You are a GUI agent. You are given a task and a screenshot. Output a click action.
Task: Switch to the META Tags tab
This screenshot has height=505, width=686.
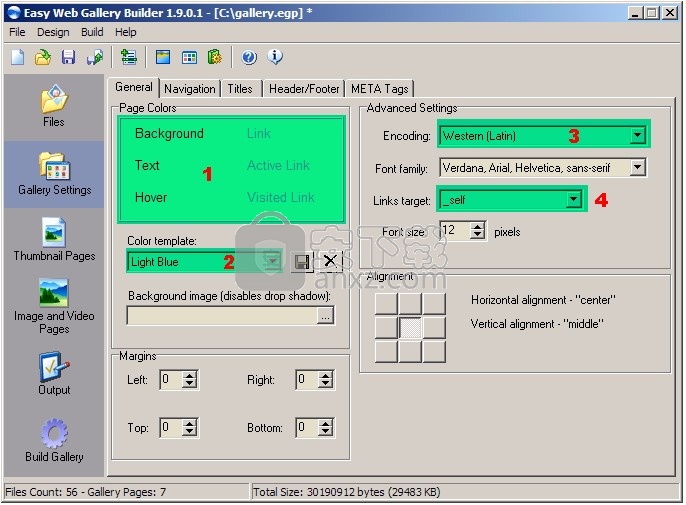point(379,89)
